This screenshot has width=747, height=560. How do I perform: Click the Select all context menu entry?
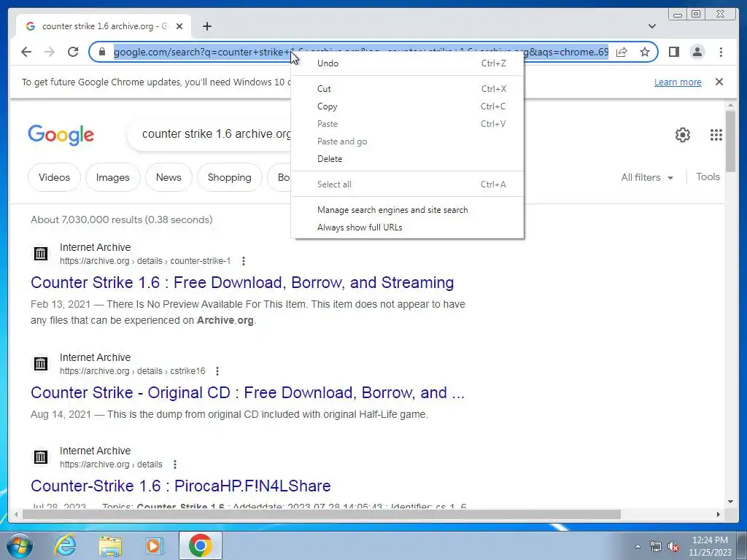[407, 184]
